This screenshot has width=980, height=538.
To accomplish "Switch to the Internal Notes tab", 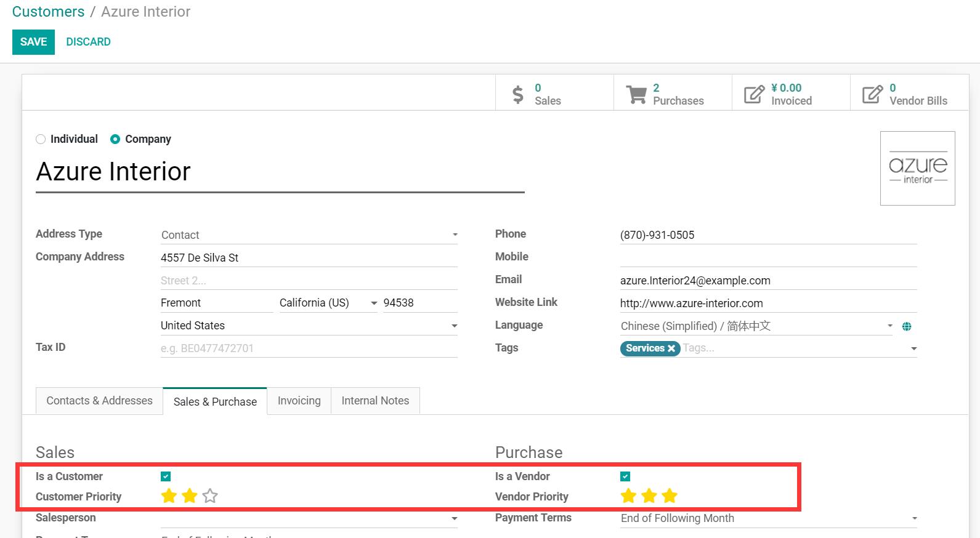I will click(375, 401).
